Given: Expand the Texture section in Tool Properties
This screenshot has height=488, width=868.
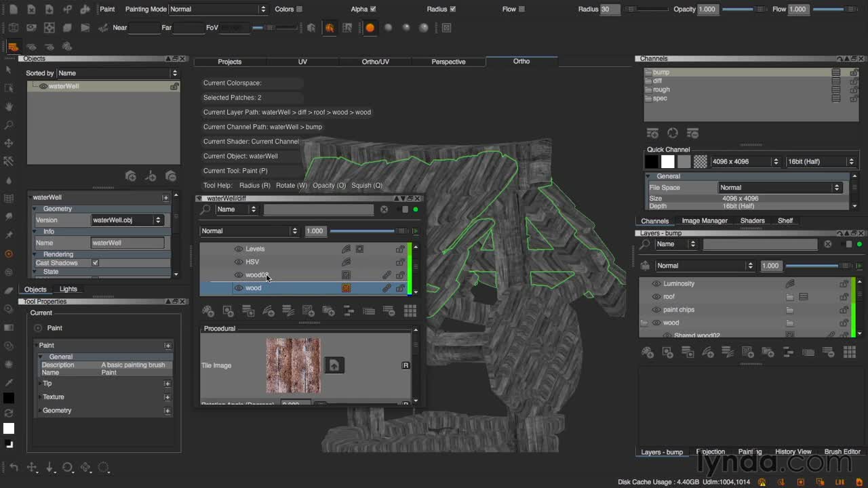Looking at the screenshot, I should [x=167, y=397].
